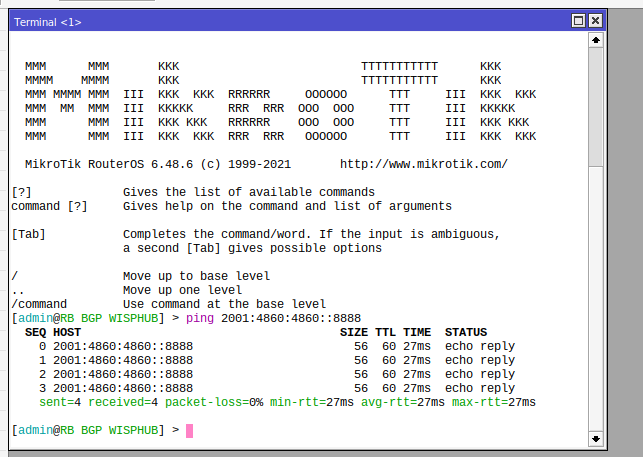Click the /command help entry
Screen dimensions: 643x457
[x=39, y=304]
